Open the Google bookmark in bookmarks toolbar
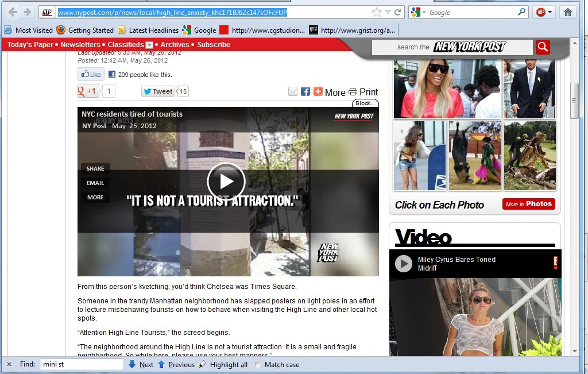588x374 pixels. [x=199, y=30]
